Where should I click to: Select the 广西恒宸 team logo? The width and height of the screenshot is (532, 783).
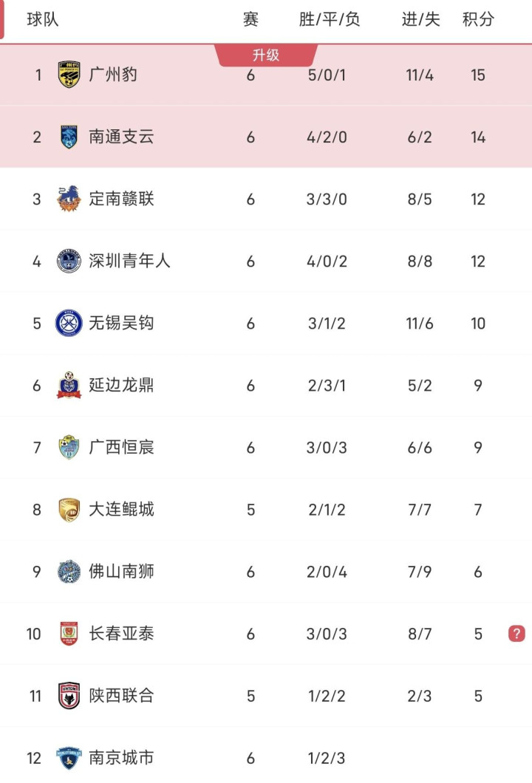tap(69, 447)
